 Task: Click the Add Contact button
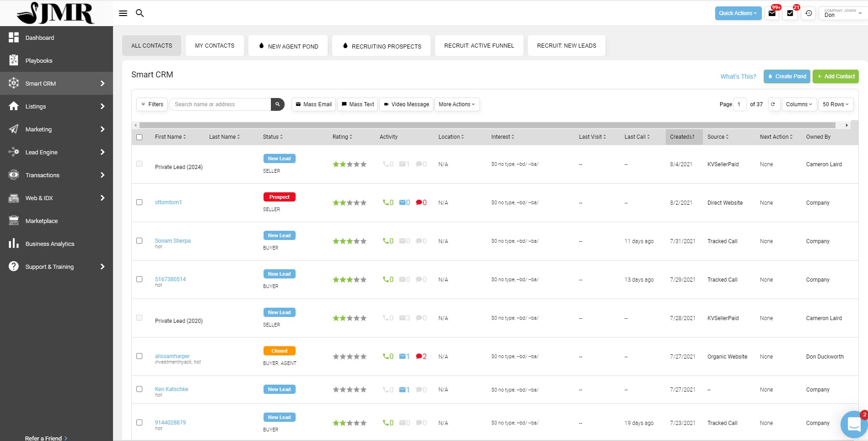tap(836, 76)
